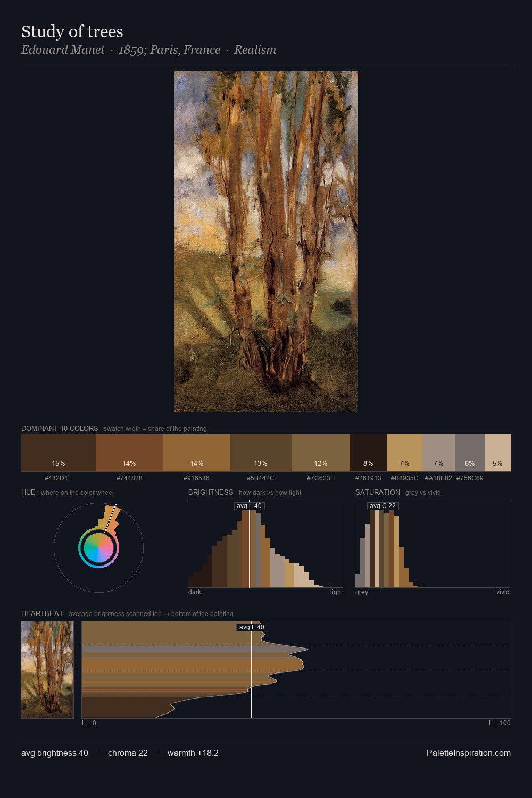This screenshot has width=532, height=798.
Task: Pick the #916536 ochre swatch
Action: click(x=197, y=453)
